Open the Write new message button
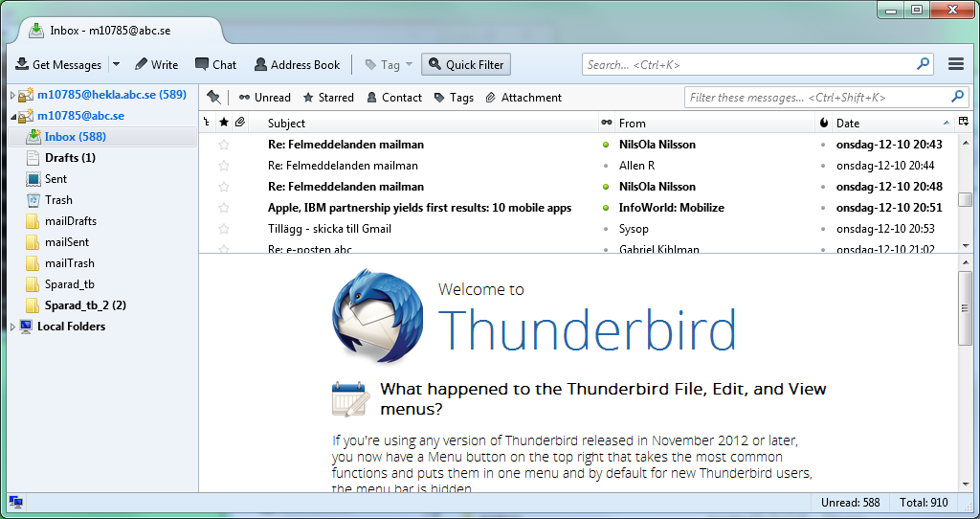The image size is (980, 519). tap(156, 65)
